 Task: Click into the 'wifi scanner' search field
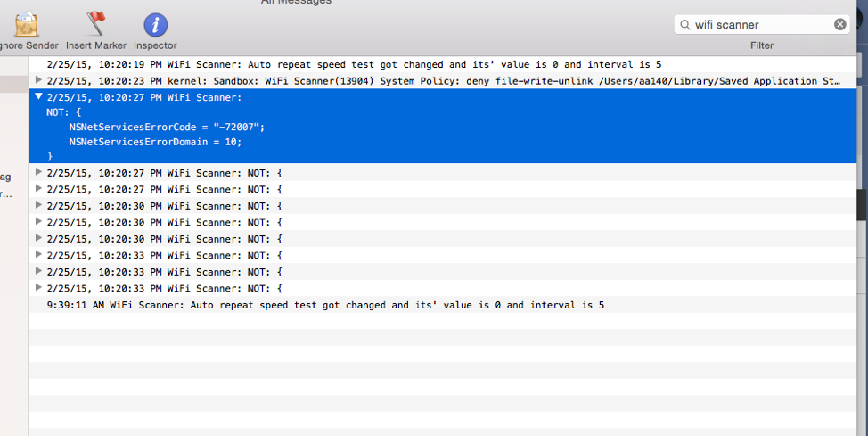pos(762,24)
